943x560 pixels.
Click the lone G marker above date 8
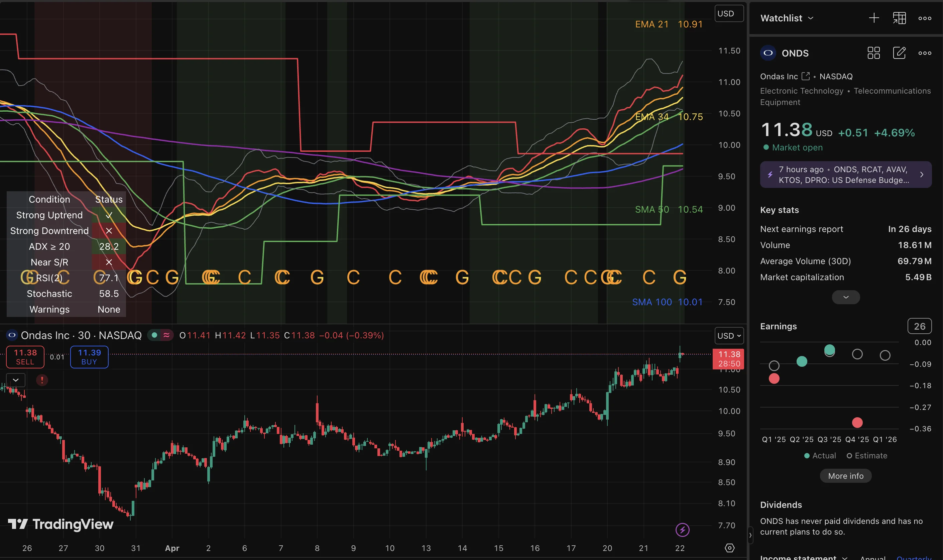(317, 278)
